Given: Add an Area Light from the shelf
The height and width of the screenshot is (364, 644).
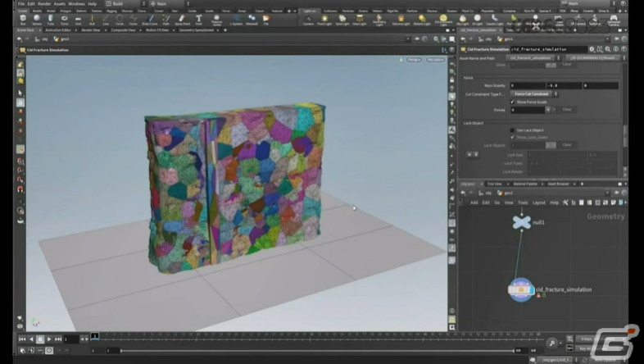Looking at the screenshot, I should pyautogui.click(x=360, y=20).
